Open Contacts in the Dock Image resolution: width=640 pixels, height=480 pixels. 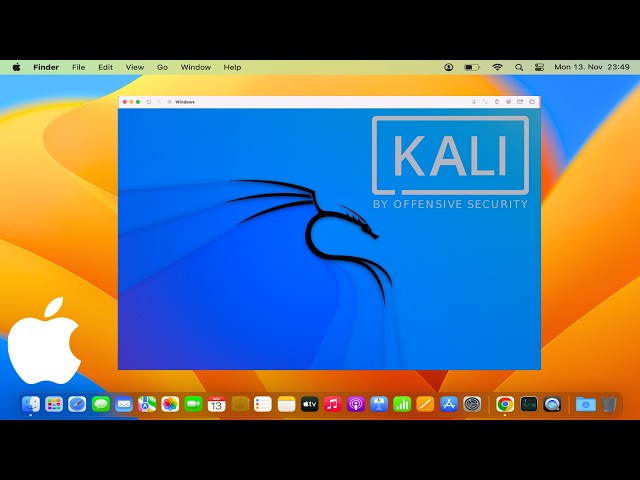(x=240, y=404)
